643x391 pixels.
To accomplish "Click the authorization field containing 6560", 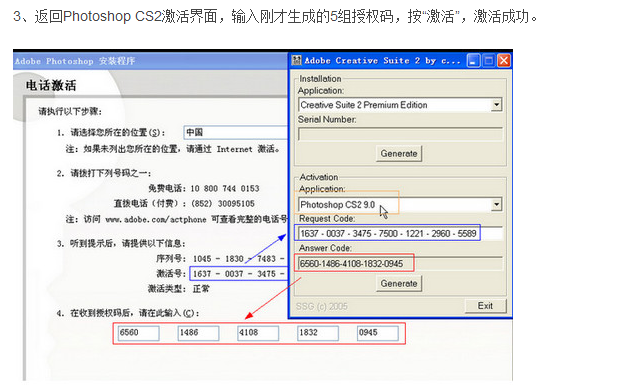I will point(139,333).
